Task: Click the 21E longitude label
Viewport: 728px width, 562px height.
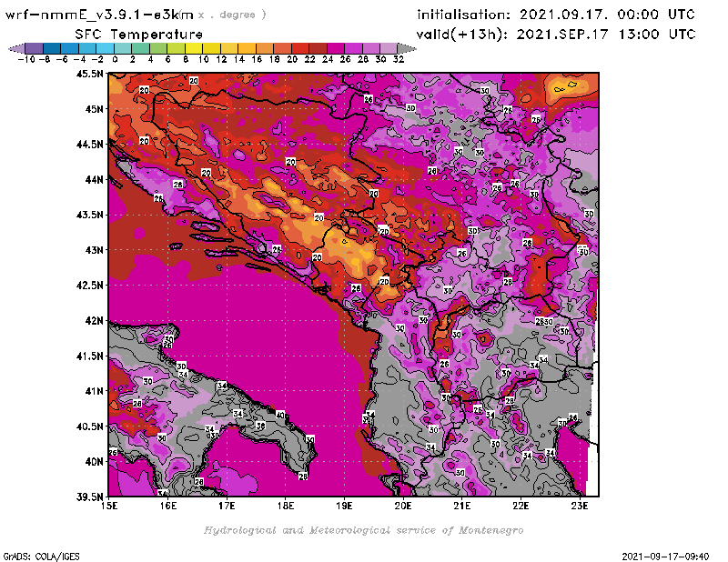Action: click(x=462, y=506)
